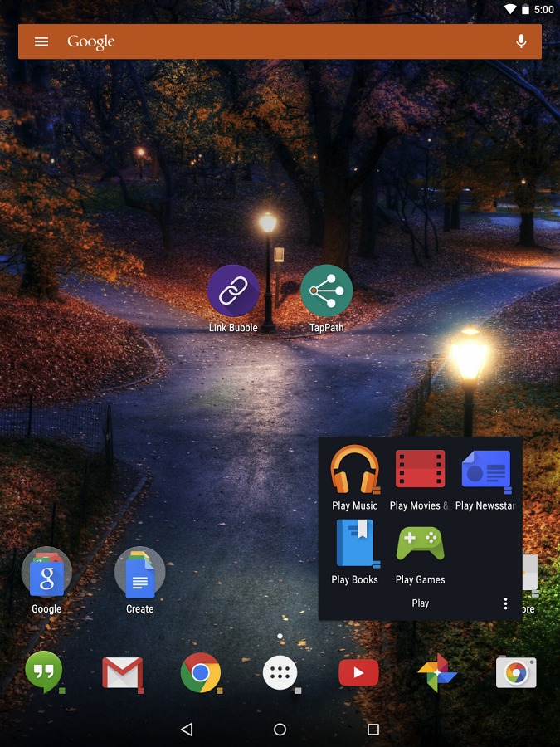Launch Chrome browser from the dock

(x=201, y=672)
